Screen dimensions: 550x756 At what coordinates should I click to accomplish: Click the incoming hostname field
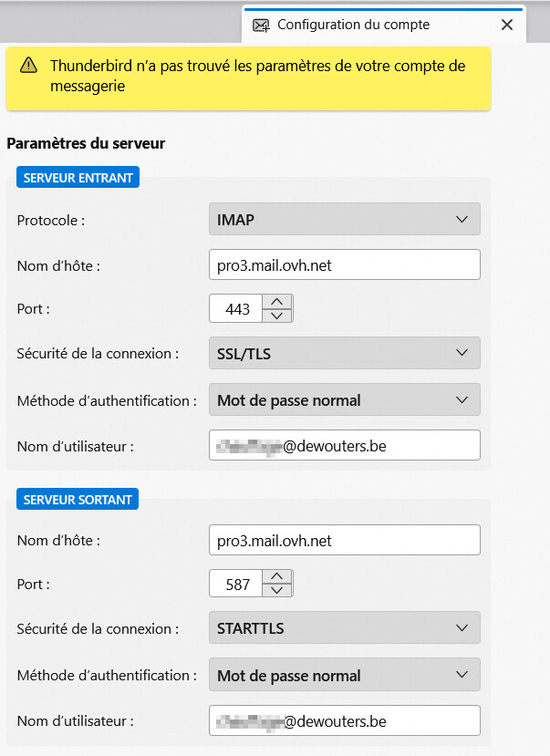(x=345, y=264)
